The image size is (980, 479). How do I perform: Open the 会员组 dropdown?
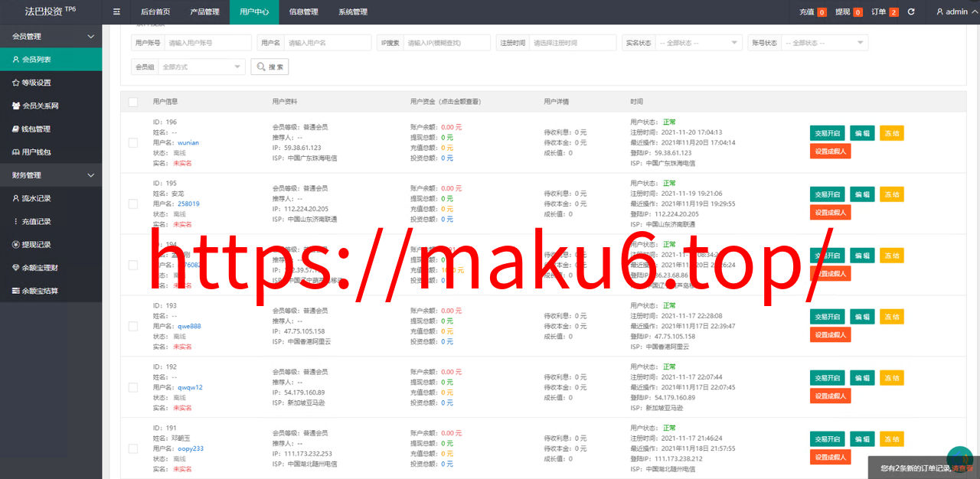tap(202, 67)
